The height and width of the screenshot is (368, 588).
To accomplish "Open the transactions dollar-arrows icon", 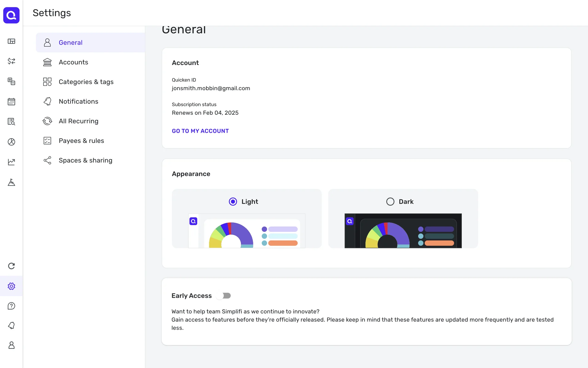I will (x=11, y=61).
